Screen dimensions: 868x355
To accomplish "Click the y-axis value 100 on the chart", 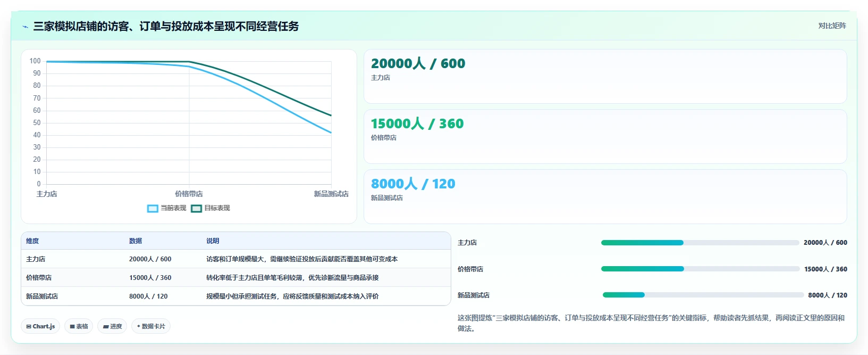I will tap(35, 61).
